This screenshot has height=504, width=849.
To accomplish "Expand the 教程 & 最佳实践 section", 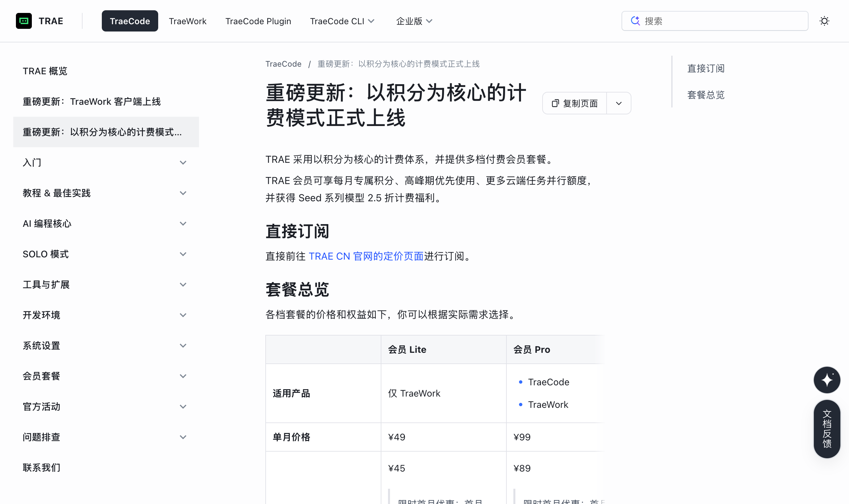I will point(106,193).
